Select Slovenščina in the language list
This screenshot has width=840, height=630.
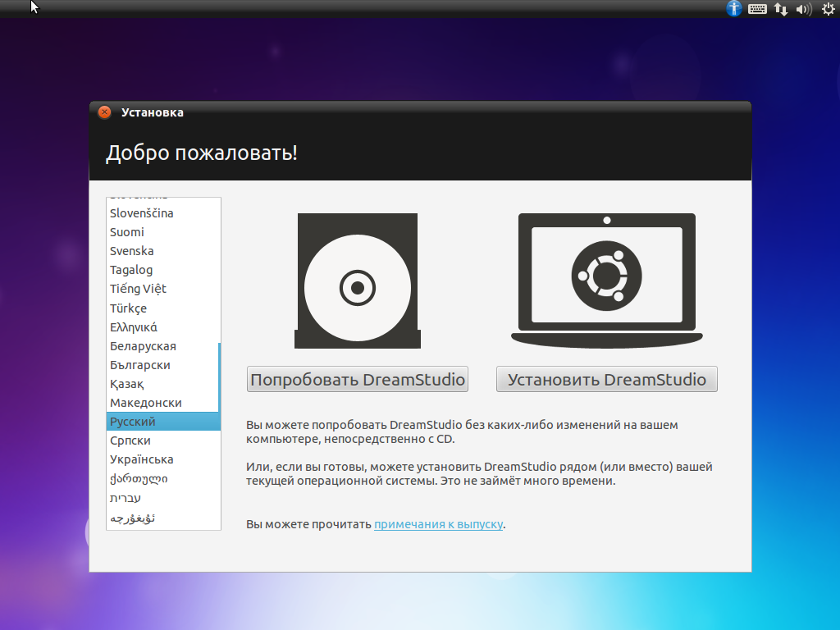pyautogui.click(x=163, y=213)
